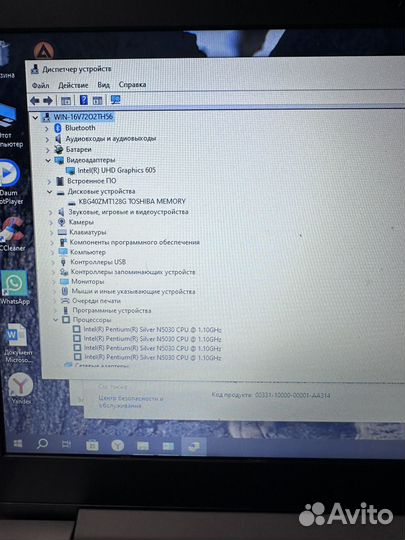Screen dimensions: 405x540
Task: Collapse the Видеоадаптеры category
Action: click(49, 160)
